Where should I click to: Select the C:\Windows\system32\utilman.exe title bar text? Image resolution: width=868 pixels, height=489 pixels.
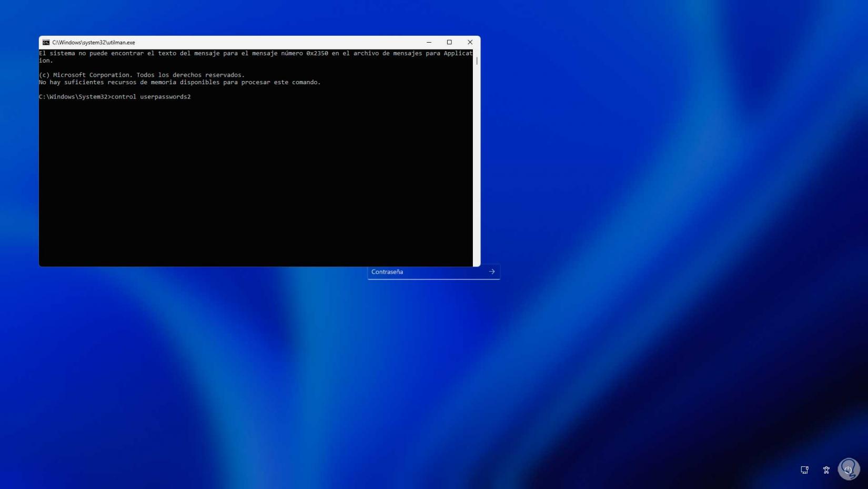coord(94,43)
